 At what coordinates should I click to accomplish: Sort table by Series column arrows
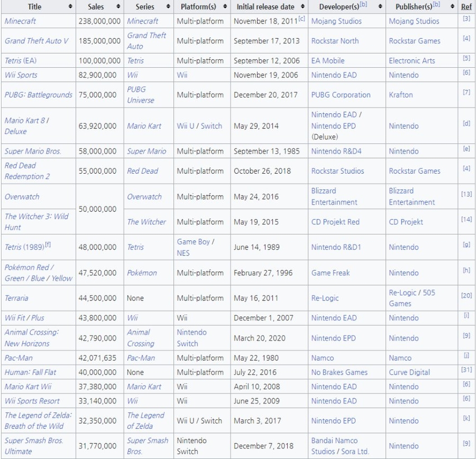(168, 6)
